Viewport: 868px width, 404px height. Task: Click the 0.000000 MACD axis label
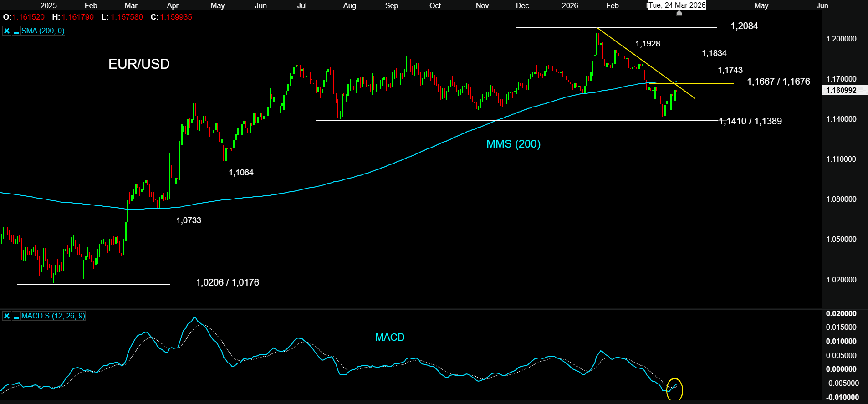(841, 369)
